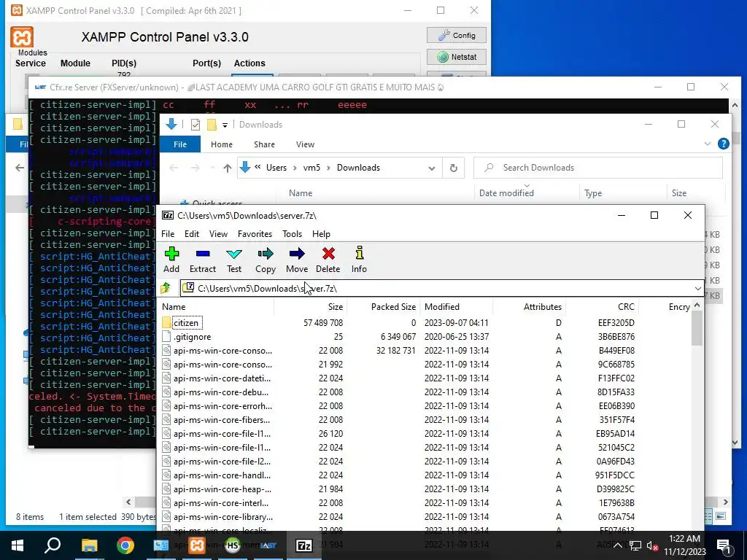Image resolution: width=747 pixels, height=560 pixels.
Task: Open the Favorites menu in 7-Zip
Action: (x=255, y=234)
